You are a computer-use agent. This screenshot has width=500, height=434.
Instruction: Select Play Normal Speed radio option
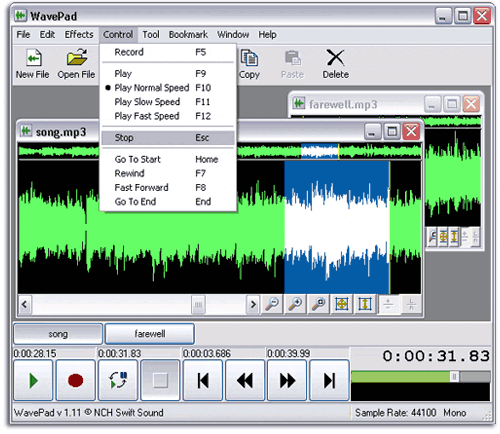(x=168, y=88)
